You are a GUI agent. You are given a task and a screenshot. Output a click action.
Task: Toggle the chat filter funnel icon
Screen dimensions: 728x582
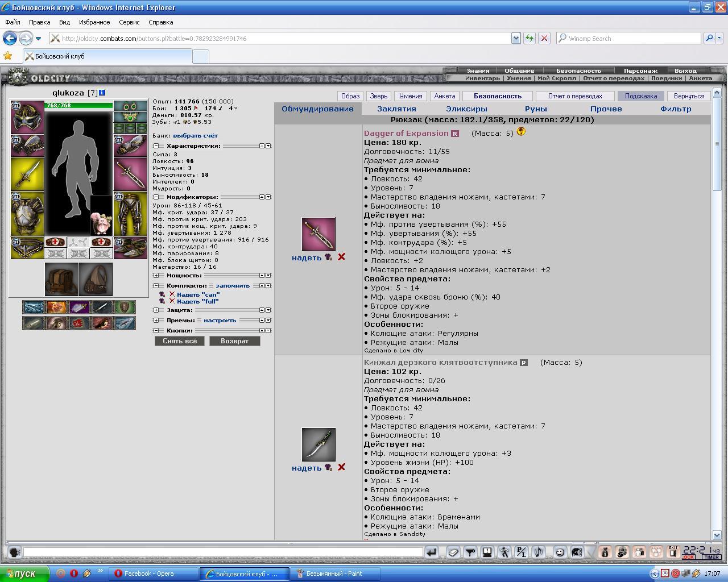[470, 552]
